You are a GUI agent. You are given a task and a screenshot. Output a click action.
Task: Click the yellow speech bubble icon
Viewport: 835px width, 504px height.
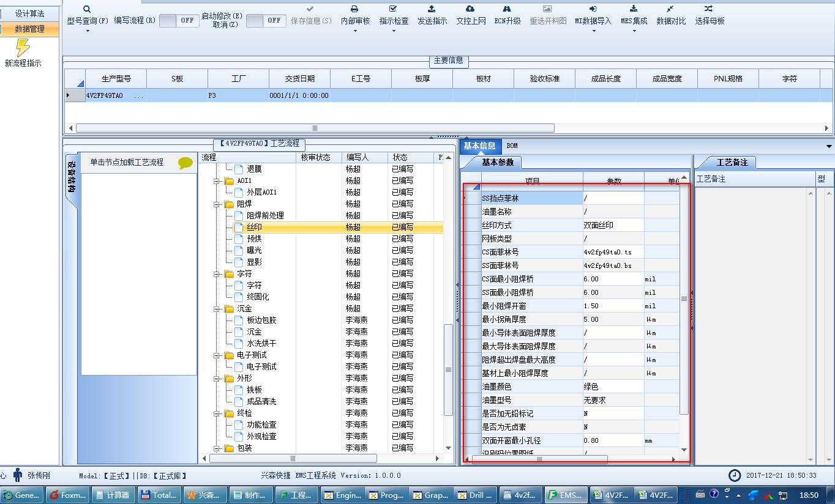pos(185,163)
